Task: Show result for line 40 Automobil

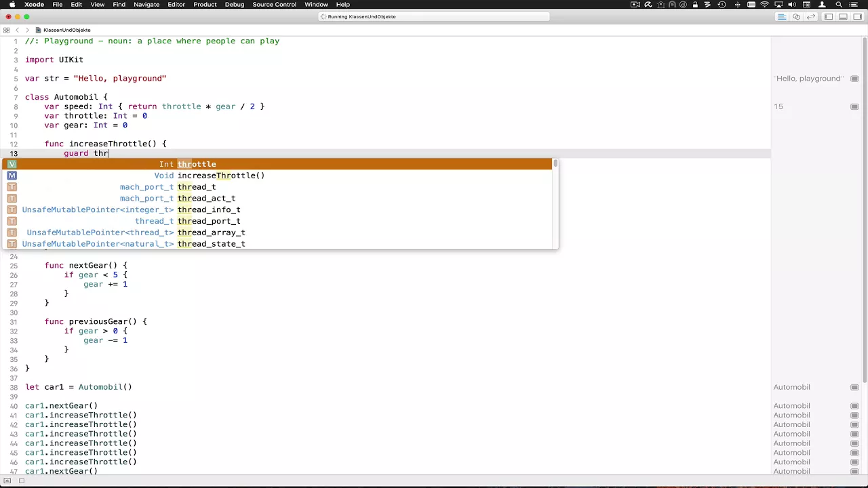Action: [854, 406]
